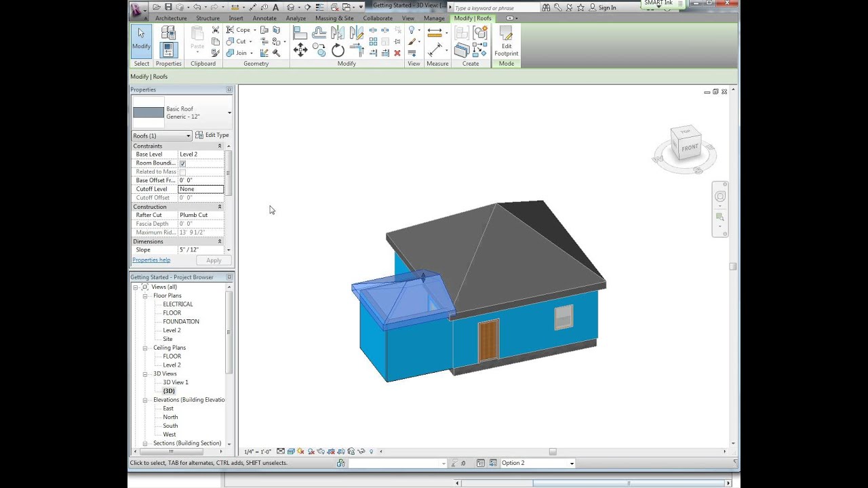The image size is (868, 488).
Task: Click the Paint brush icon in View panel
Action: [x=412, y=41]
